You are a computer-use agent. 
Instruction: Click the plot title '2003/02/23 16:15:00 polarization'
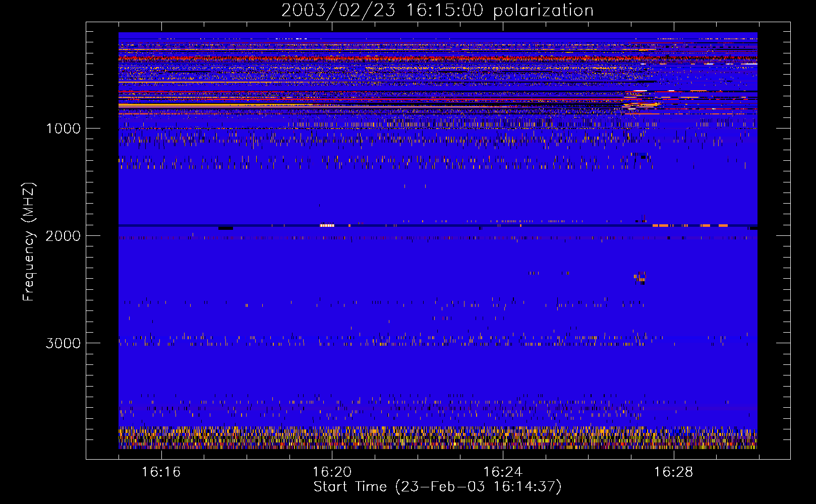point(437,10)
